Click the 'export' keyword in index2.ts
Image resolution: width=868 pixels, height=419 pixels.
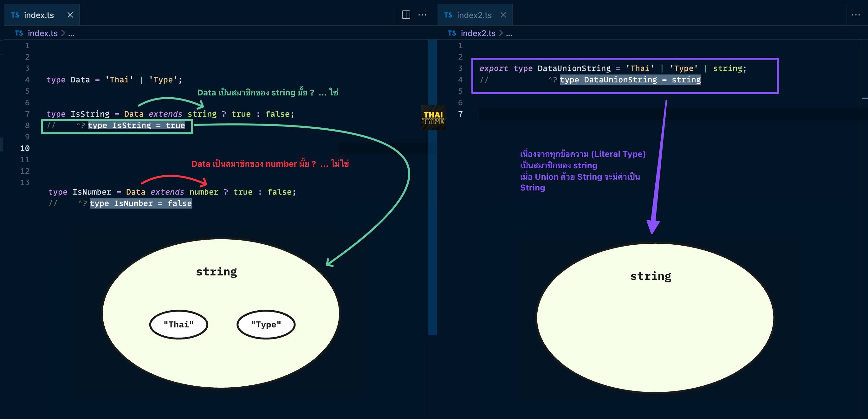pyautogui.click(x=494, y=68)
